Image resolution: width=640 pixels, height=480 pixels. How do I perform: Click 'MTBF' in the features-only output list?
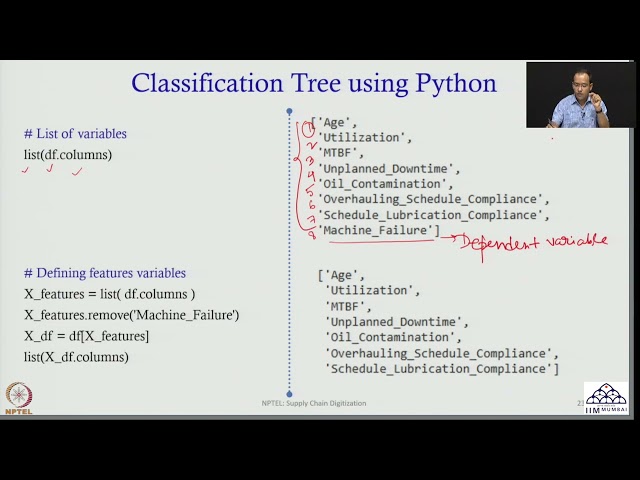(x=345, y=306)
